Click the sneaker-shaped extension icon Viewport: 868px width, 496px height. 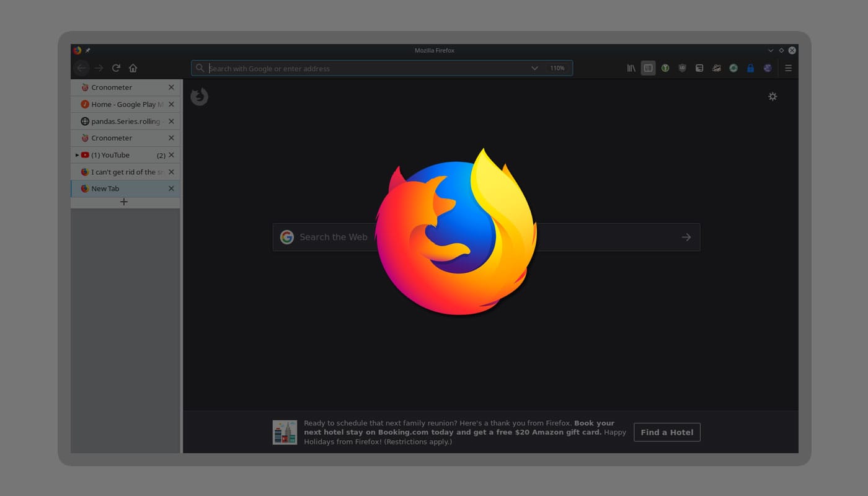[x=717, y=68]
